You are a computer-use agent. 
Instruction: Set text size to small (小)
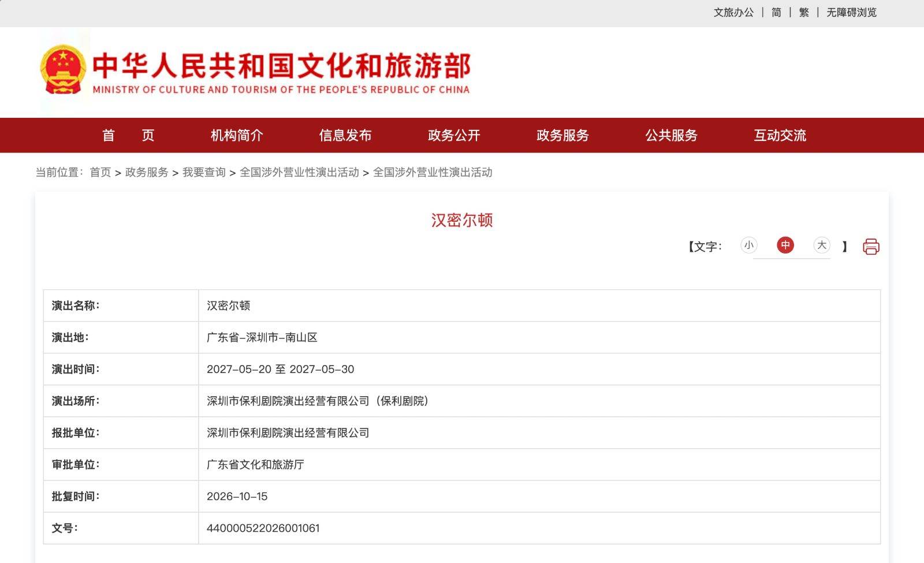click(x=749, y=245)
